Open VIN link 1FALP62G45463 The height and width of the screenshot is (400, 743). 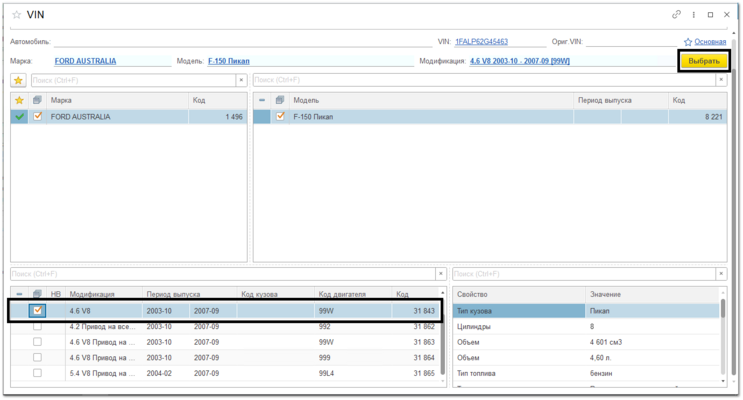tap(481, 42)
